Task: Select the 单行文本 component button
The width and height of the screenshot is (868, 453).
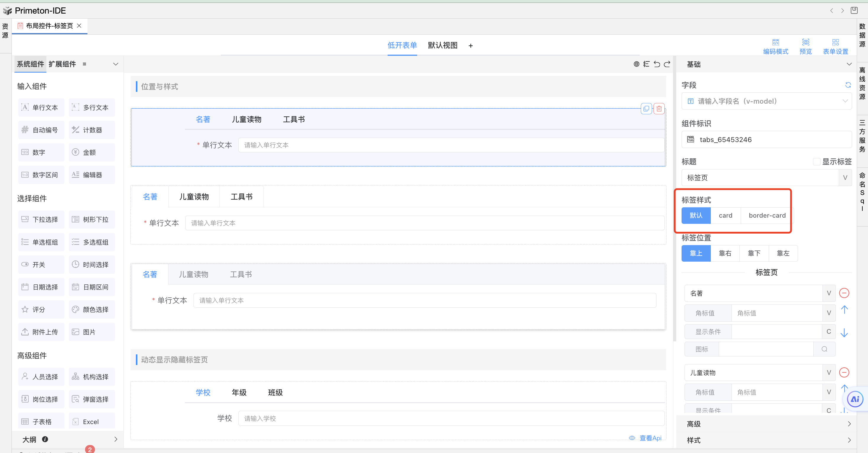Action: [41, 107]
